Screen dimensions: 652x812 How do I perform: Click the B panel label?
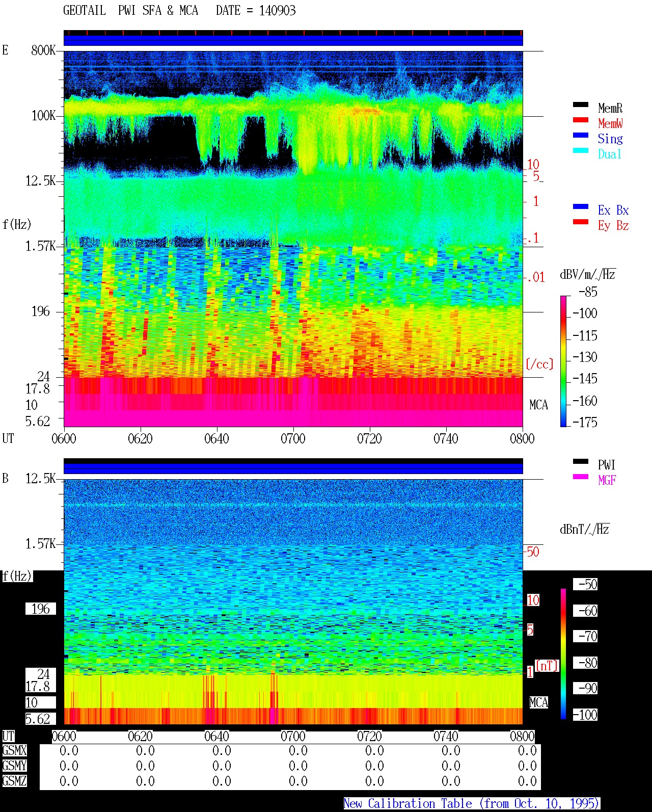(x=5, y=479)
